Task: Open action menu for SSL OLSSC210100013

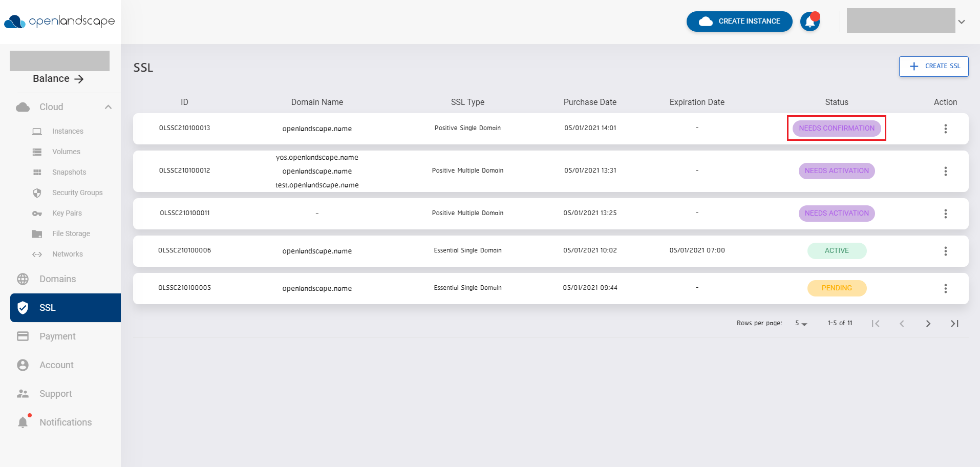Action: [945, 129]
